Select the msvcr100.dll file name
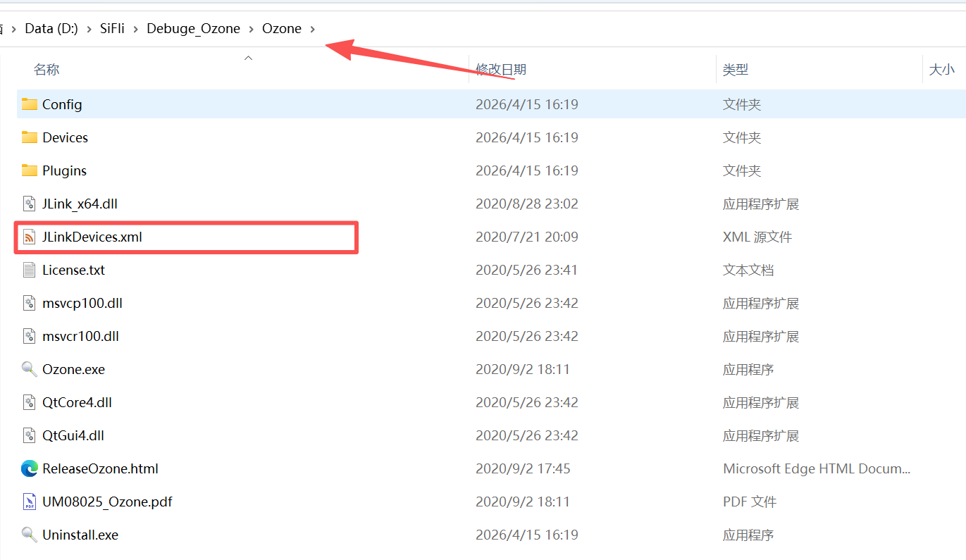 [80, 336]
